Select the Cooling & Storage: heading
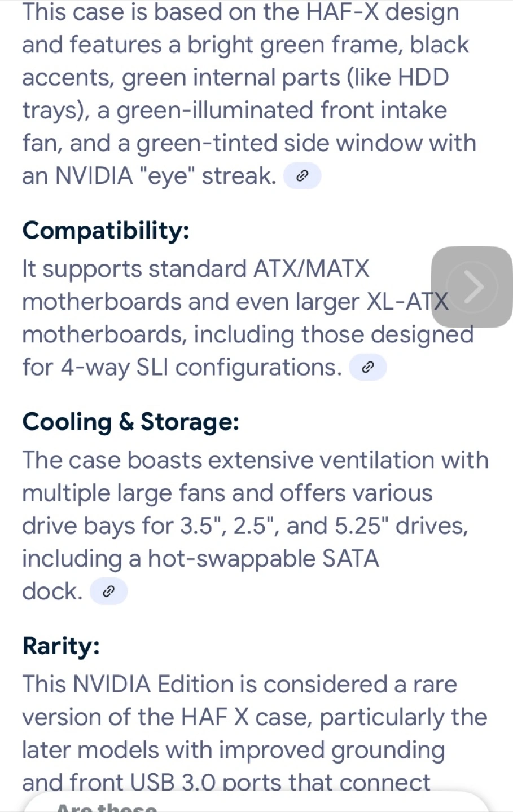The height and width of the screenshot is (812, 513). click(x=130, y=422)
